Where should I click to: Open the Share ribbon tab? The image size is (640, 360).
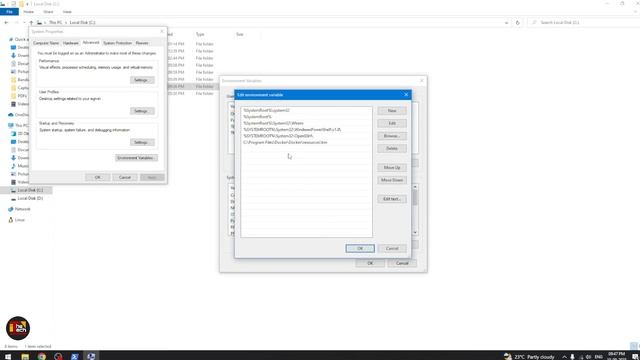click(48, 12)
